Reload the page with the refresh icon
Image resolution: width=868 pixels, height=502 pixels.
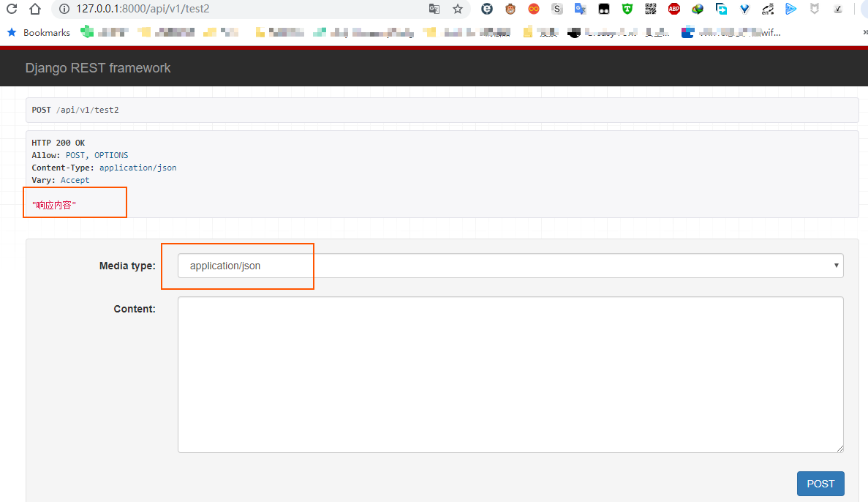pos(12,9)
